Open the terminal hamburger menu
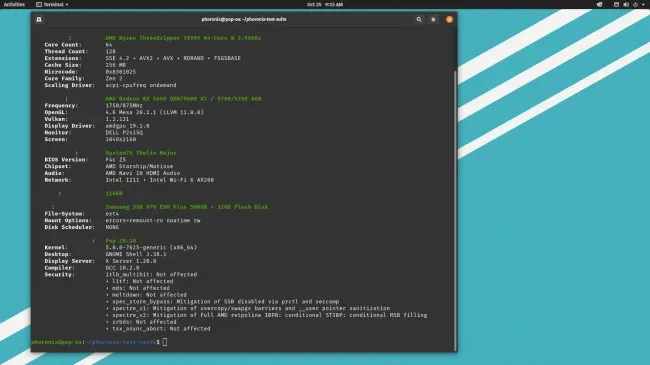Image resolution: width=650 pixels, height=365 pixels. tap(433, 19)
